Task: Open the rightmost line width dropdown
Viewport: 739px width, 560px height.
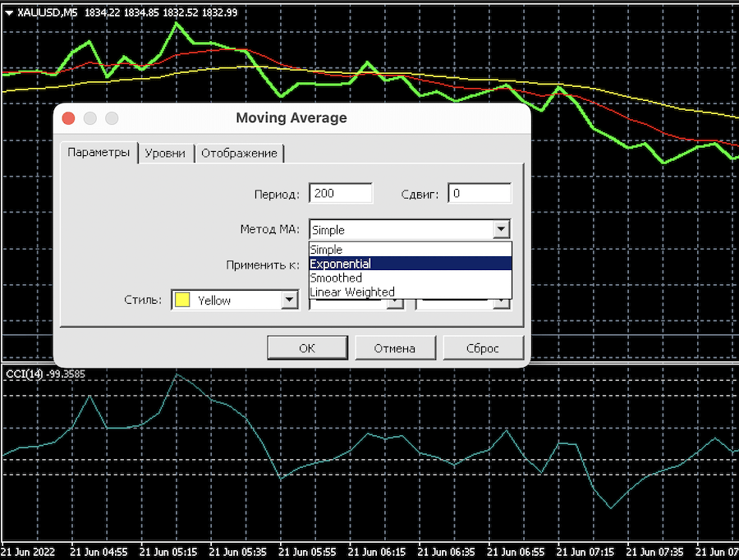Action: coord(501,303)
